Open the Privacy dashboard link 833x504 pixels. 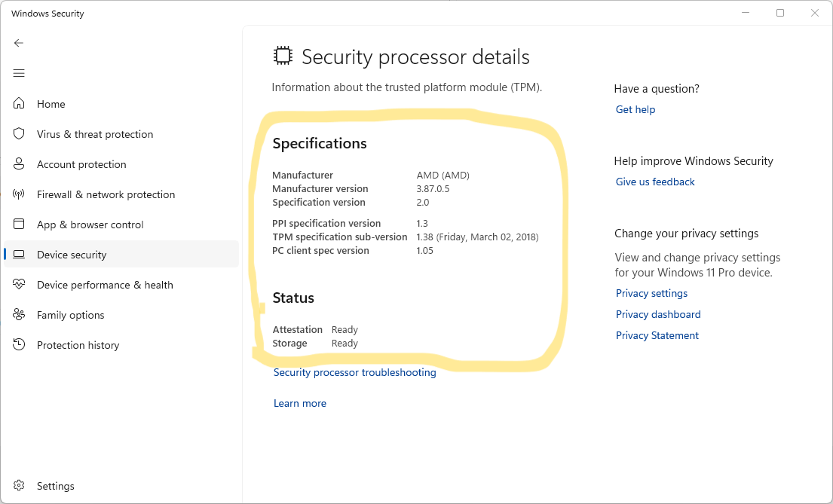tap(658, 314)
